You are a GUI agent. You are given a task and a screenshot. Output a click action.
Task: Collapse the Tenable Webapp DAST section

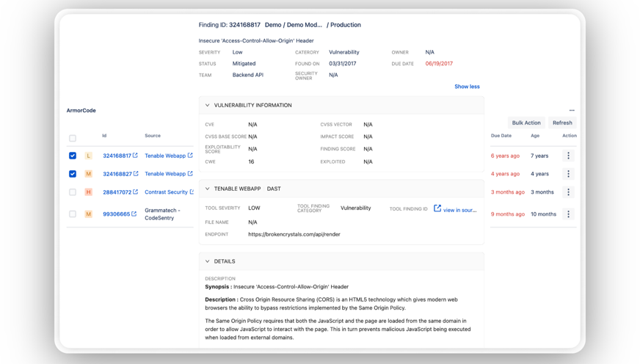(208, 189)
